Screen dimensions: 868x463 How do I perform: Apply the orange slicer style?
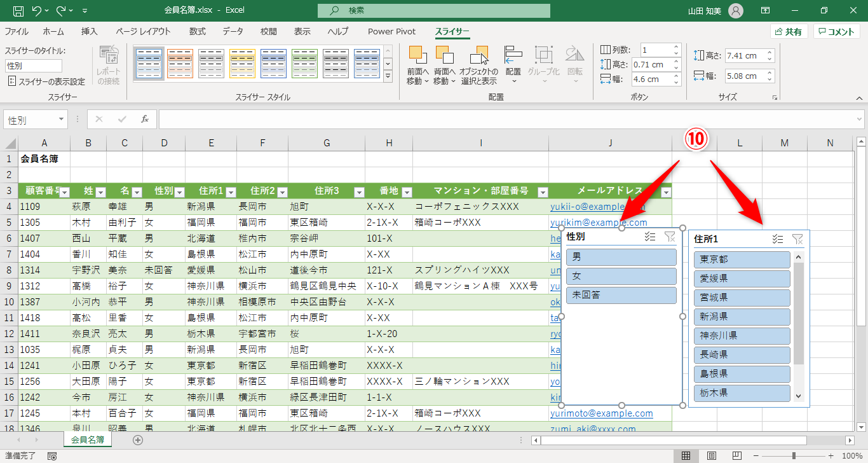pyautogui.click(x=180, y=64)
